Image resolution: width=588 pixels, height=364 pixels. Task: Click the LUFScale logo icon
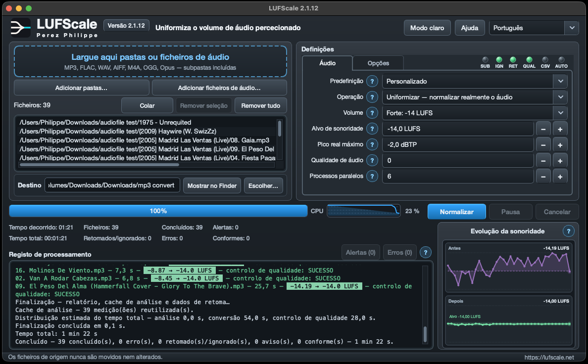click(20, 27)
